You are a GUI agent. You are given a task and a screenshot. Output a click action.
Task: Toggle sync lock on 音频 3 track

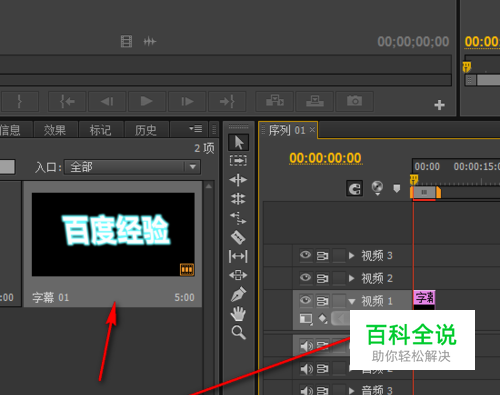point(322,391)
